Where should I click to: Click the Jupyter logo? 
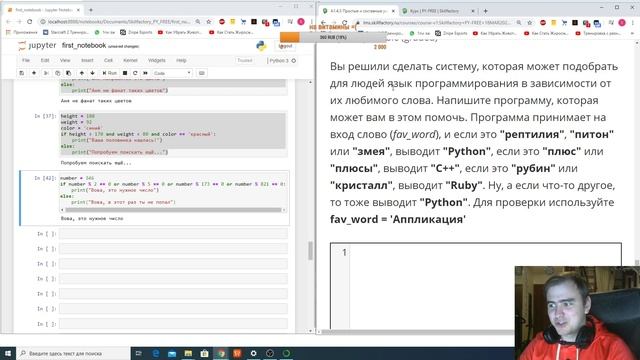(x=37, y=46)
